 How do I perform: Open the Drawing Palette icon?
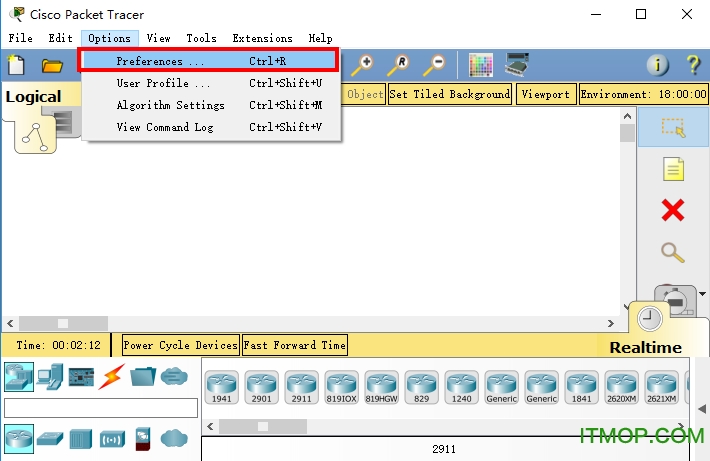[x=480, y=65]
